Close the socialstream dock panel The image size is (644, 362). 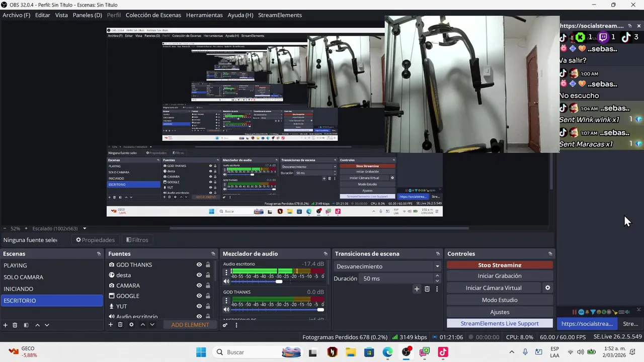pos(639,26)
